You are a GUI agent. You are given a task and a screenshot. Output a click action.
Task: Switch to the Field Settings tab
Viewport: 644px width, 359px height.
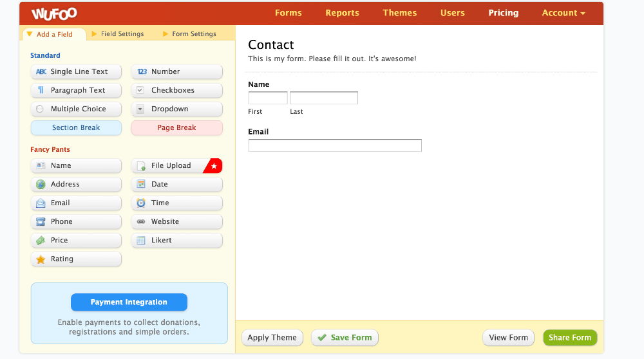pyautogui.click(x=118, y=33)
